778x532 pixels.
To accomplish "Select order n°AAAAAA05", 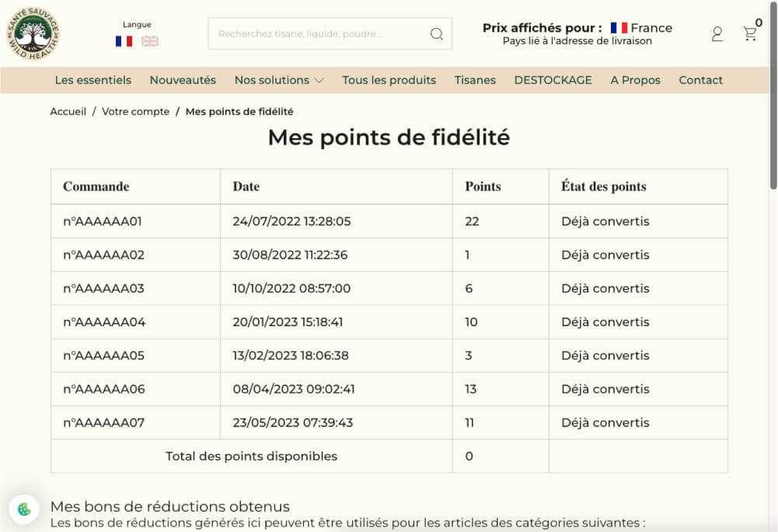I will 103,356.
